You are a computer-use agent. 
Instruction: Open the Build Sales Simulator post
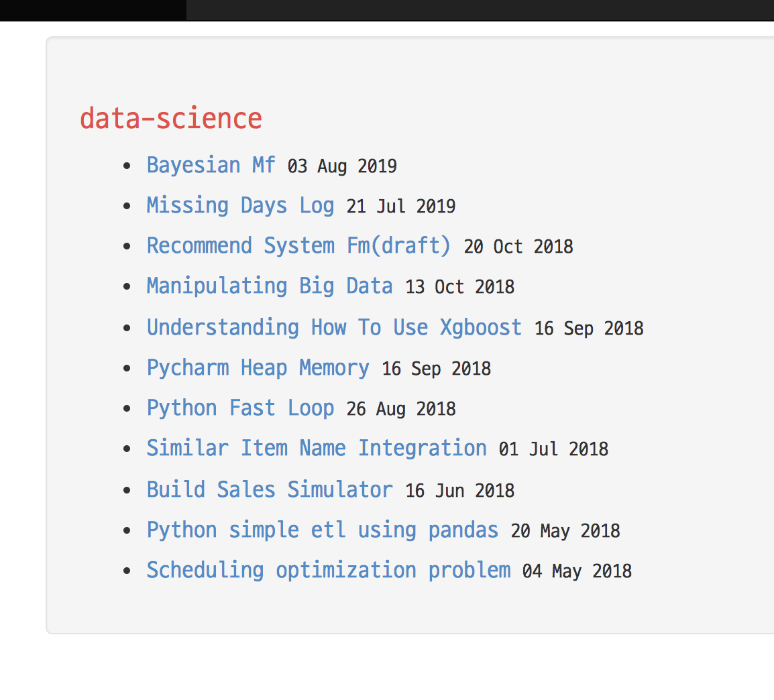270,490
